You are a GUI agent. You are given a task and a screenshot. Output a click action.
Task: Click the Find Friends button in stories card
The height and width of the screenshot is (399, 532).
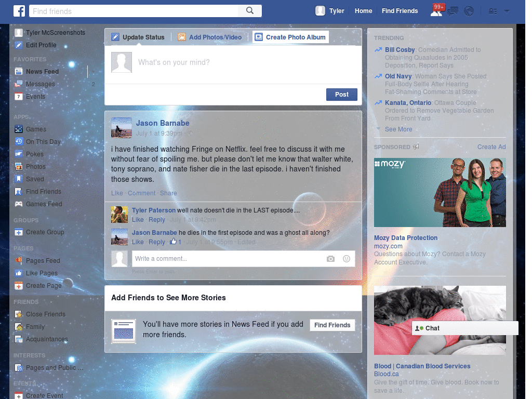click(x=332, y=325)
